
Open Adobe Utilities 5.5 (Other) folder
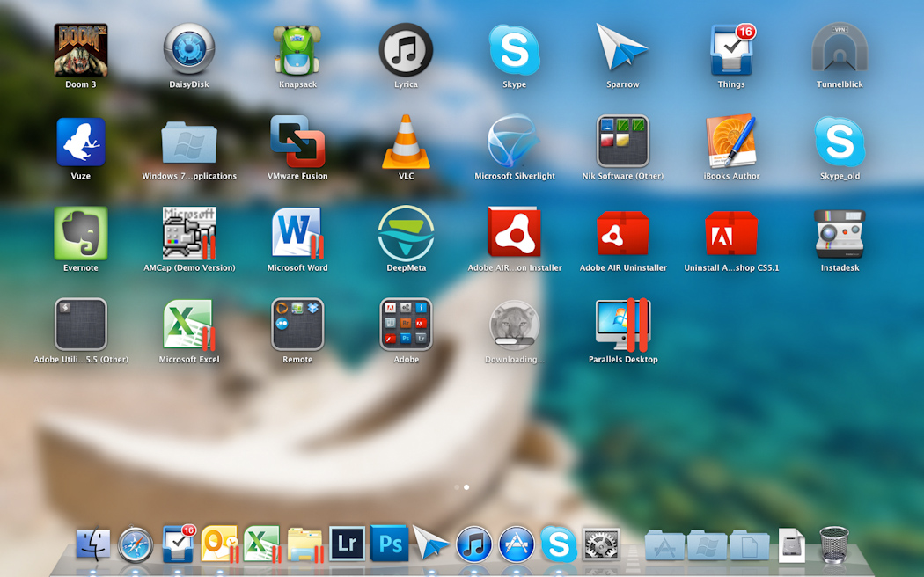[81, 325]
